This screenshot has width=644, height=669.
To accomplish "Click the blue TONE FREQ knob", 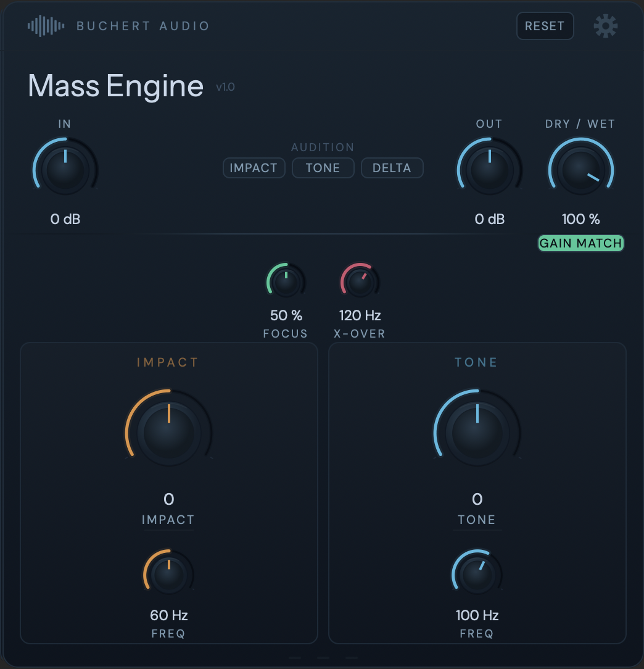I will pyautogui.click(x=476, y=573).
